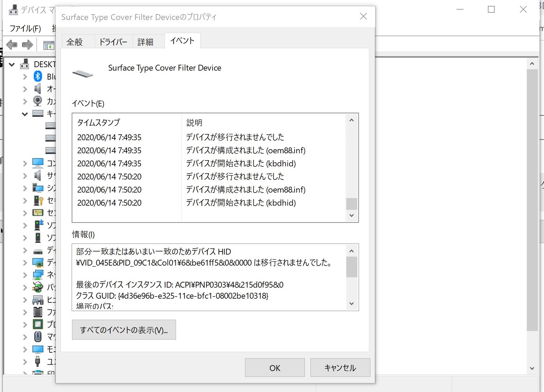
Task: Select the 7:49:35 デバイスが構成されました event
Action: click(x=209, y=150)
